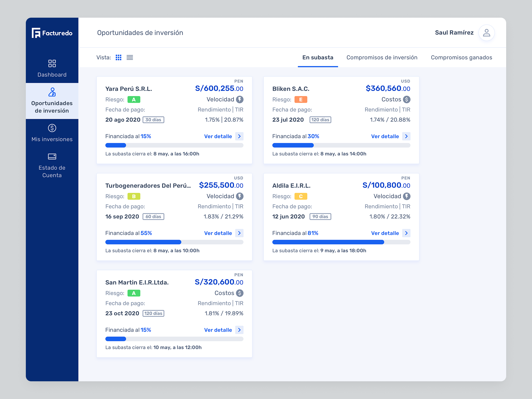This screenshot has height=399, width=532.
Task: Click risk badge C on Aldila card
Action: [x=301, y=196]
